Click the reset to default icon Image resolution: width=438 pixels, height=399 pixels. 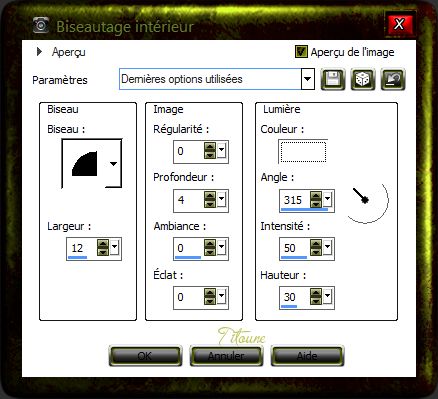[x=393, y=80]
